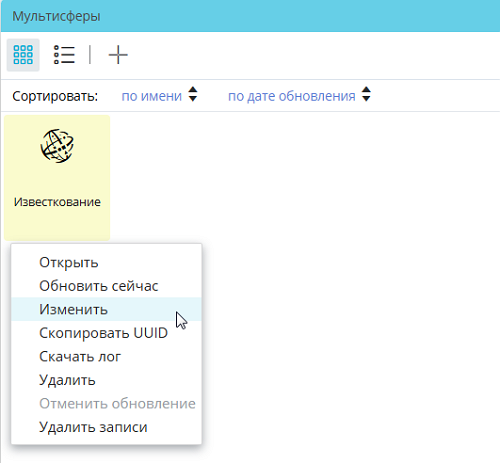
Task: Toggle sort arrows next to 'по имени'
Action: (x=193, y=94)
